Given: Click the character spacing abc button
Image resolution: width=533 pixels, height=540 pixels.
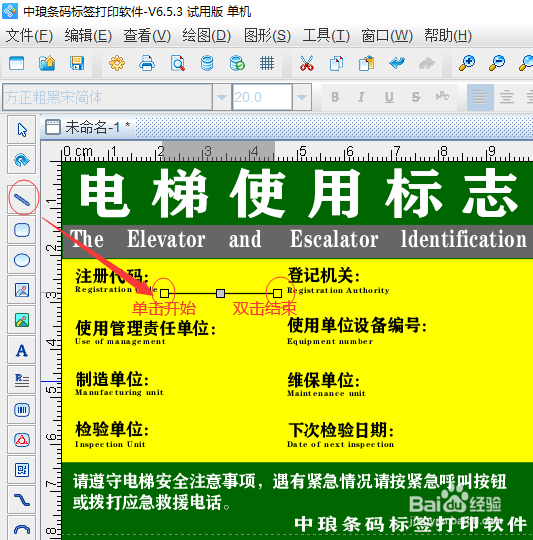Looking at the screenshot, I should pyautogui.click(x=442, y=96).
